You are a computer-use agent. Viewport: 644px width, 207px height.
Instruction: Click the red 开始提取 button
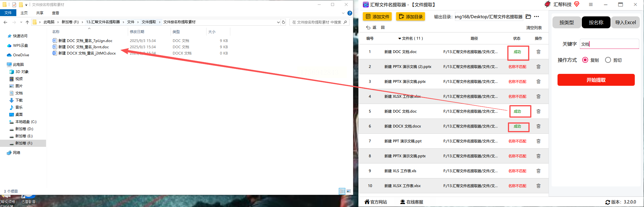[596, 80]
